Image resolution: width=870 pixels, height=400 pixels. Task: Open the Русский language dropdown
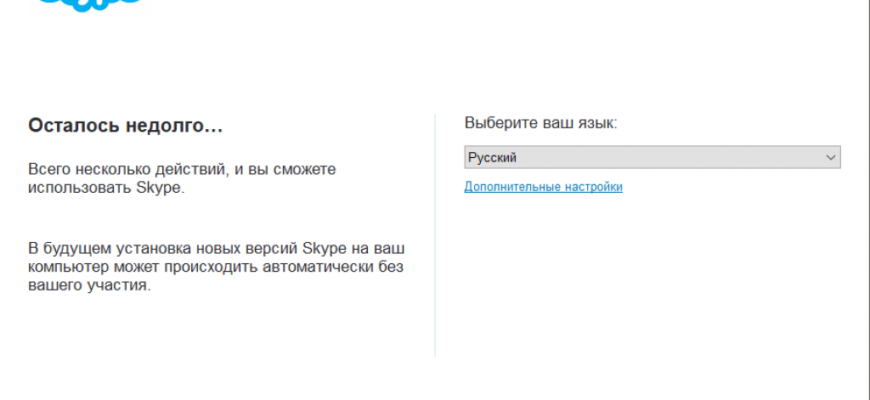pos(652,158)
